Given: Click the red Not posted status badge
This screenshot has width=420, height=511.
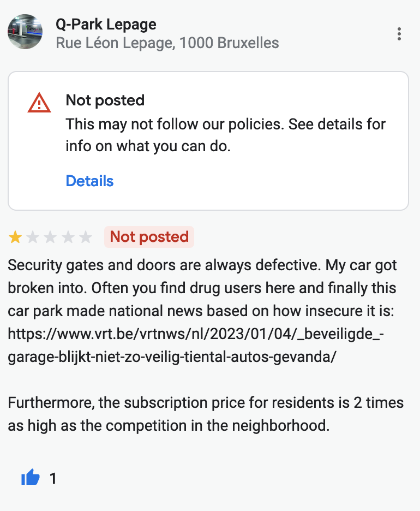Looking at the screenshot, I should click(x=149, y=237).
